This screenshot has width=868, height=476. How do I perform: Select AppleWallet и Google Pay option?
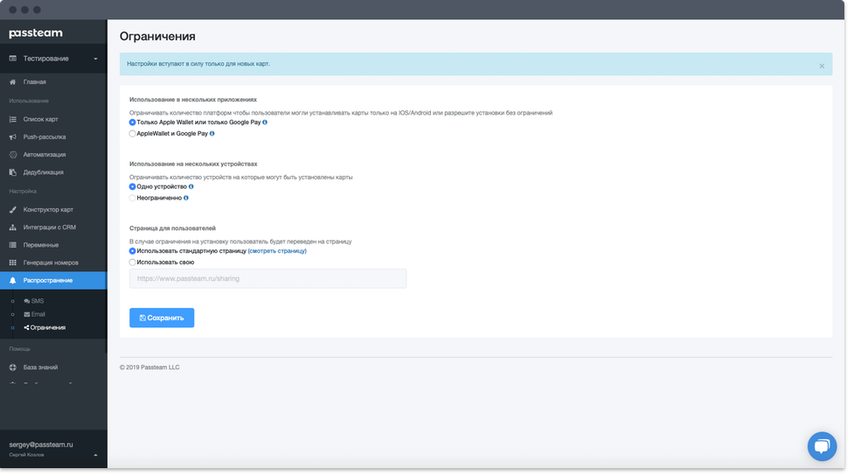click(132, 134)
